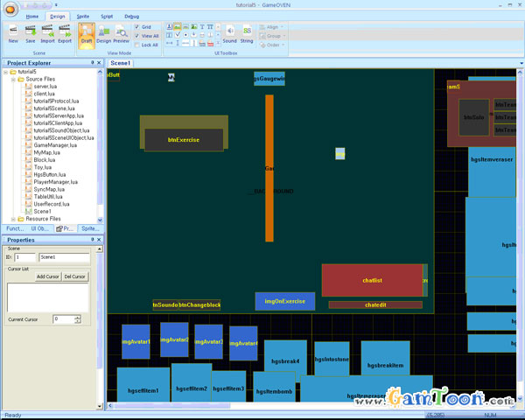Switch to Design view mode
Image resolution: width=525 pixels, height=420 pixels.
point(103,34)
